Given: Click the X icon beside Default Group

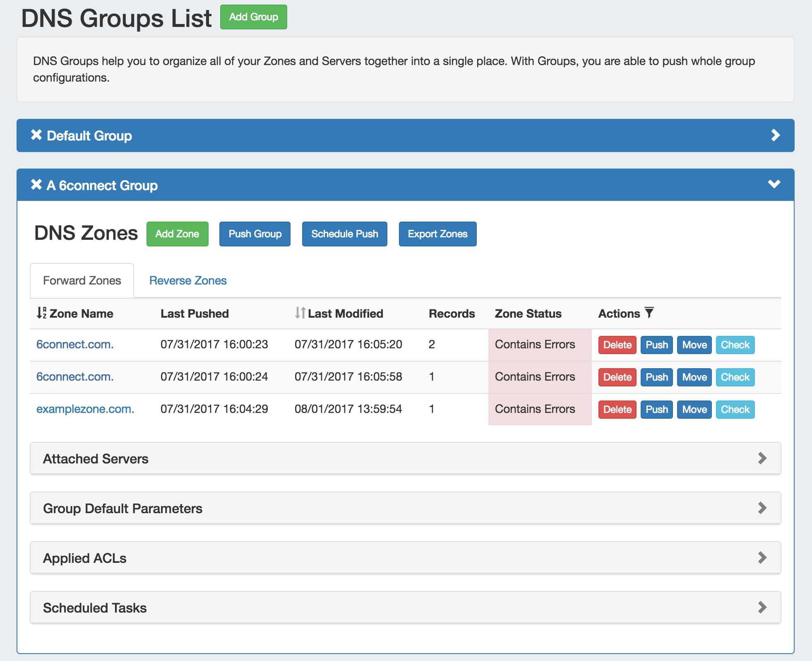Looking at the screenshot, I should tap(36, 135).
